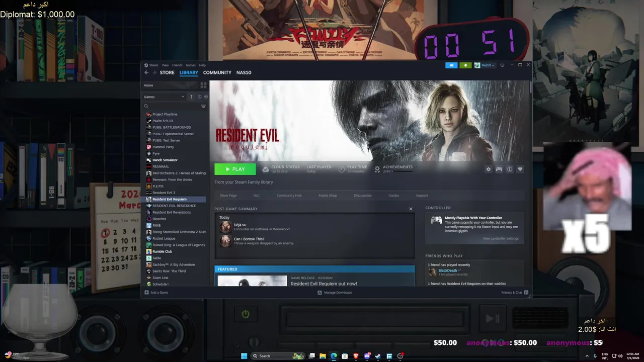
Task: Open the Store Page tab
Action: point(228,196)
